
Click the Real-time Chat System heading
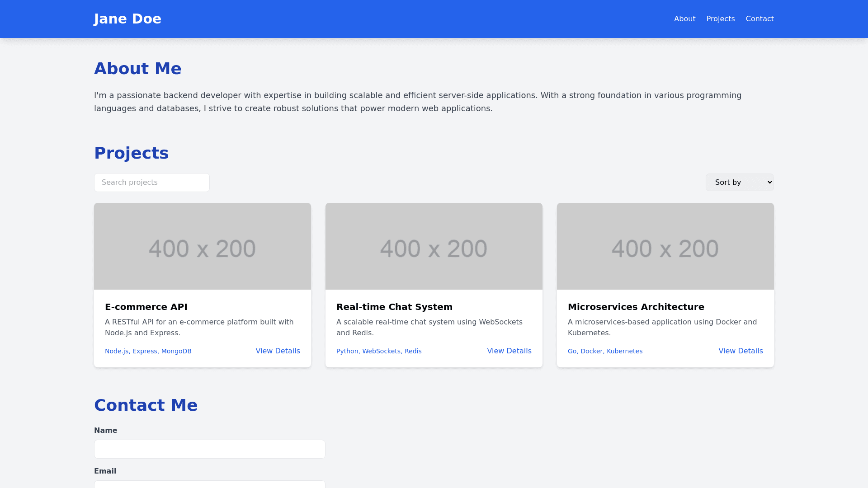394,307
